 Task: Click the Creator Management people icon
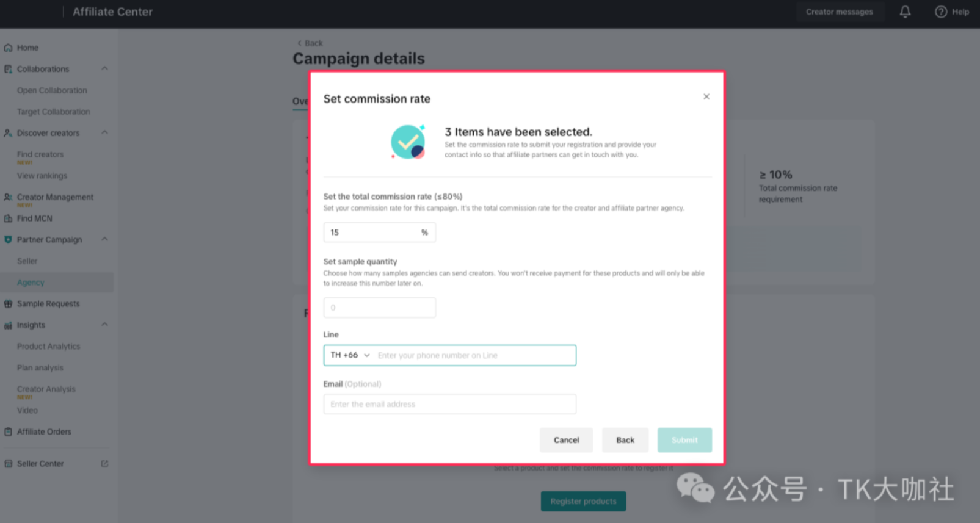coord(8,197)
